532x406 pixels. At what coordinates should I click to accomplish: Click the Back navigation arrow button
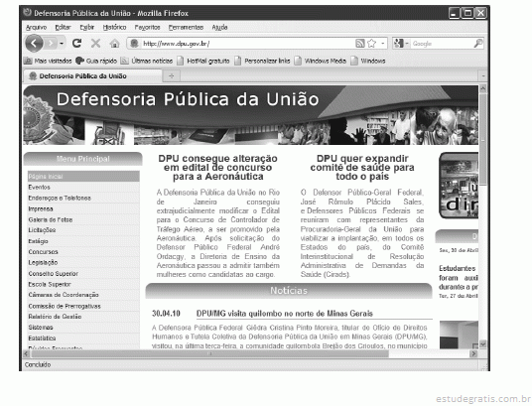point(34,43)
